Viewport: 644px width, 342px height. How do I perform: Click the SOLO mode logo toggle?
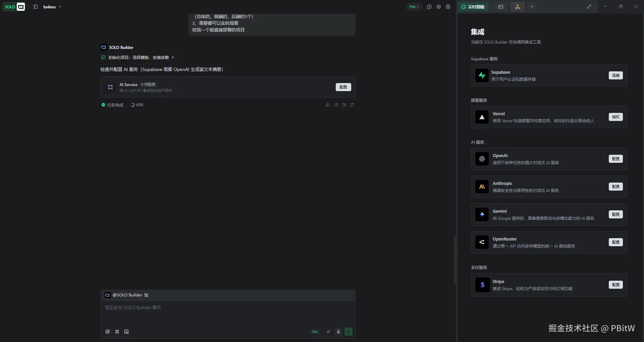tap(14, 7)
